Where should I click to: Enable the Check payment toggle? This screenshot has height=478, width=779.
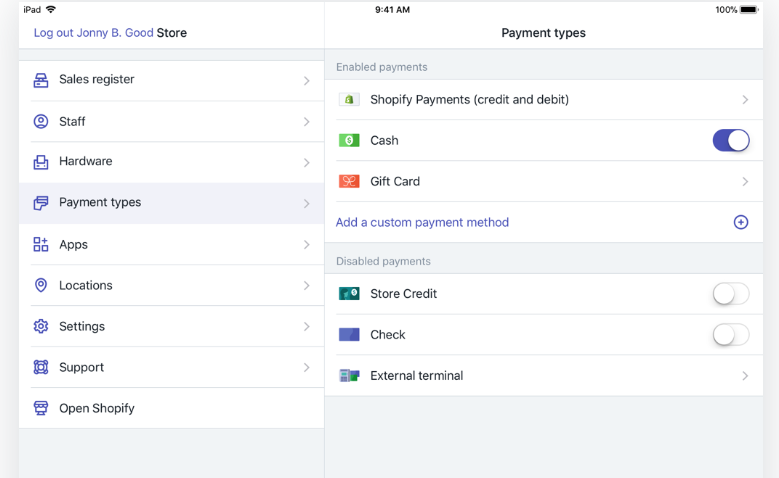click(731, 334)
